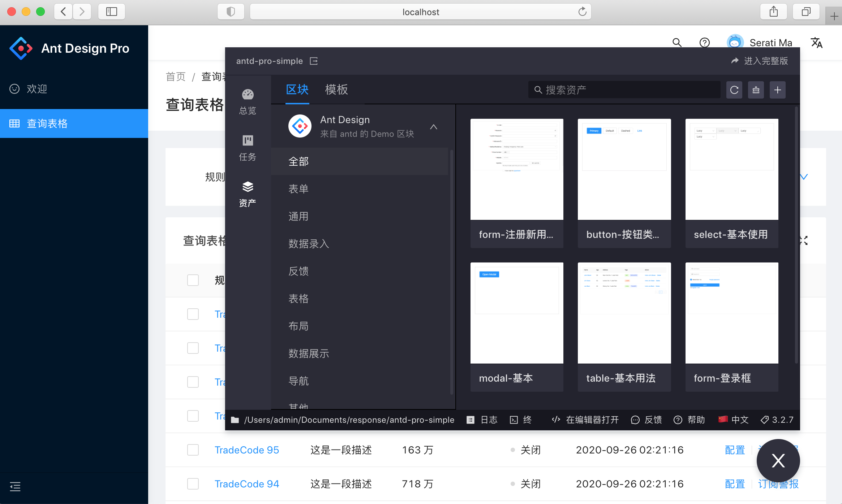Switch to the 模板 tab
Screen dimensions: 842x504
coord(336,90)
